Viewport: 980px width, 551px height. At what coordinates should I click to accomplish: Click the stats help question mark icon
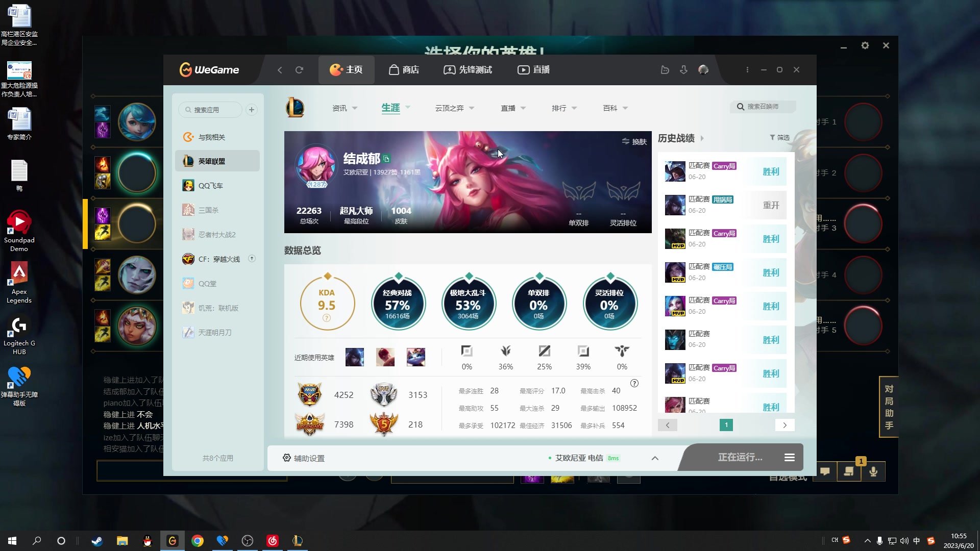pos(634,384)
